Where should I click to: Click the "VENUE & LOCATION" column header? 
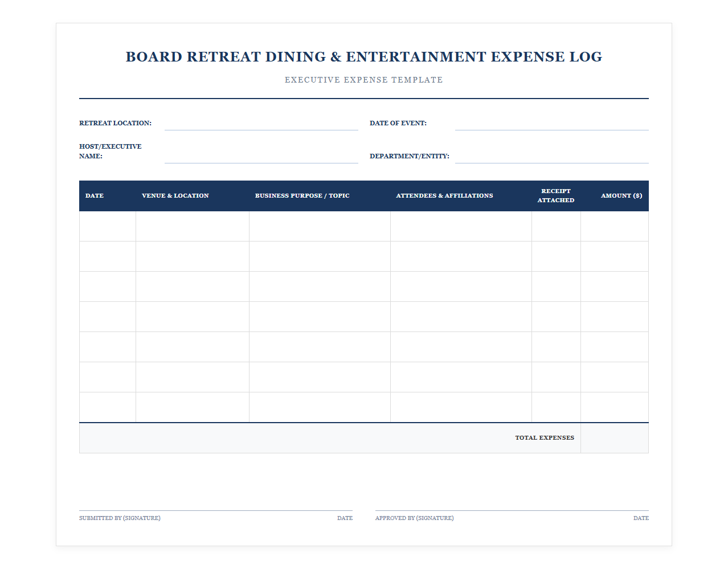193,196
